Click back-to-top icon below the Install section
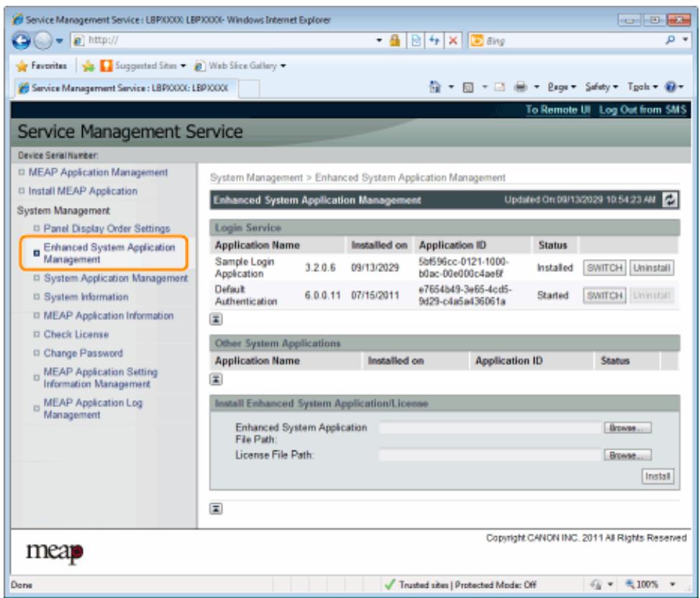The image size is (700, 598). [216, 509]
